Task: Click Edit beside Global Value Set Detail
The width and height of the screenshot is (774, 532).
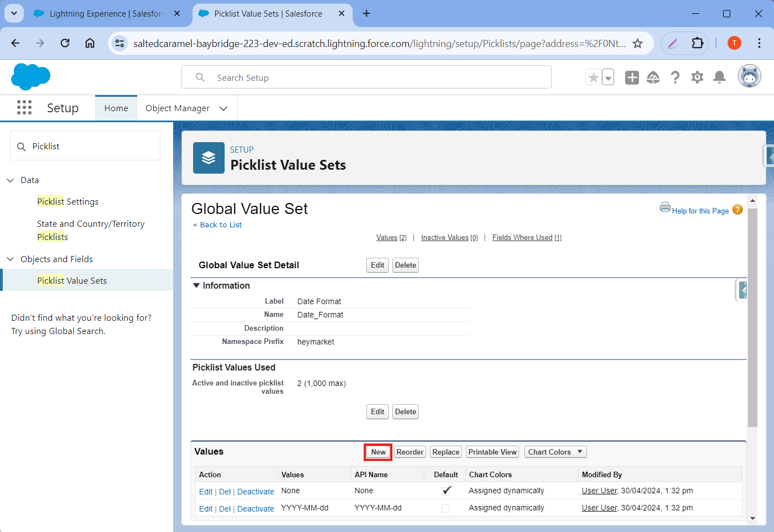Action: 377,265
